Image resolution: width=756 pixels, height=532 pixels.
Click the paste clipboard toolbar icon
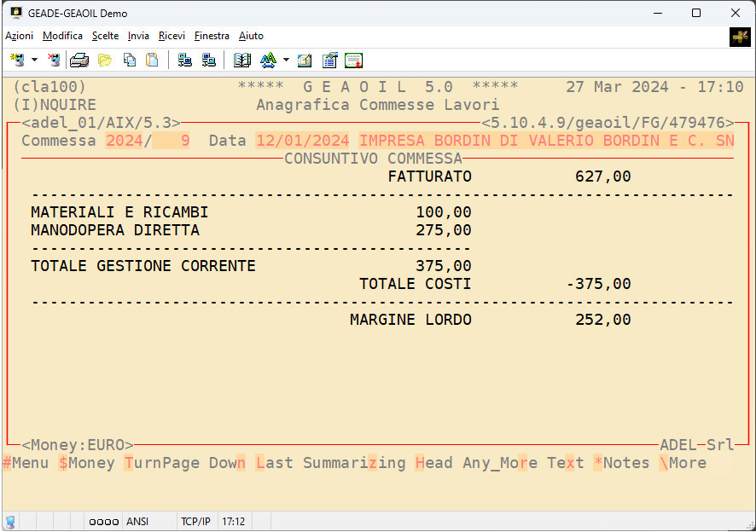[152, 60]
